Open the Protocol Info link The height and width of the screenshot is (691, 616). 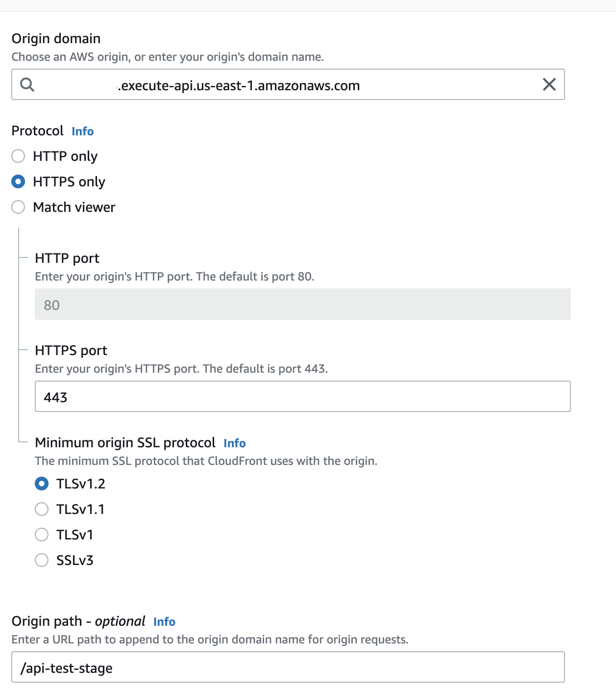[82, 131]
